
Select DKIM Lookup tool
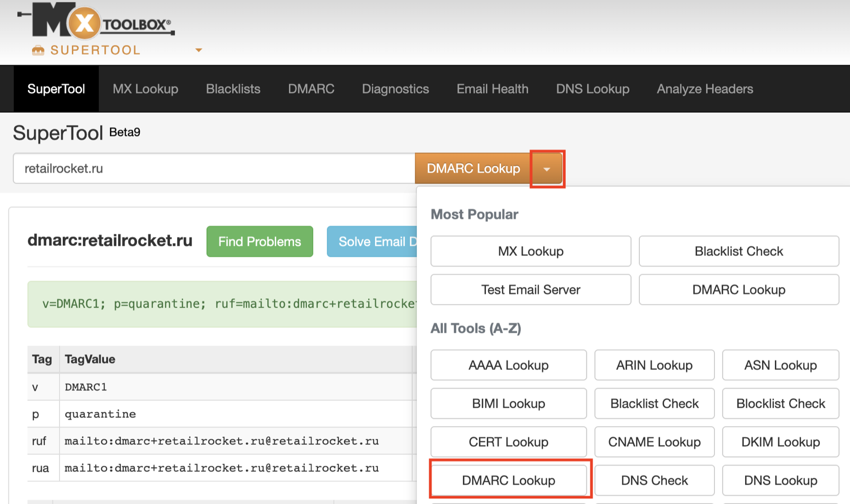tap(781, 442)
